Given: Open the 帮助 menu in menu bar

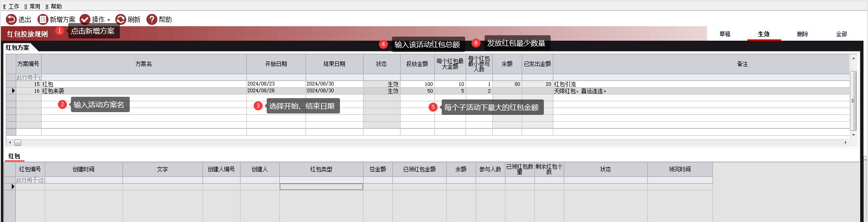Looking at the screenshot, I should (x=54, y=6).
